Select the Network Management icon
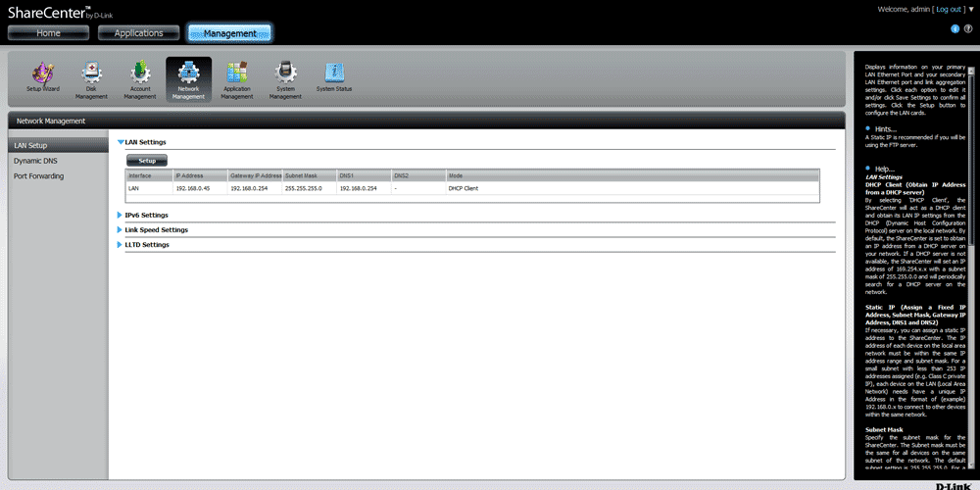The image size is (980, 490). (188, 76)
